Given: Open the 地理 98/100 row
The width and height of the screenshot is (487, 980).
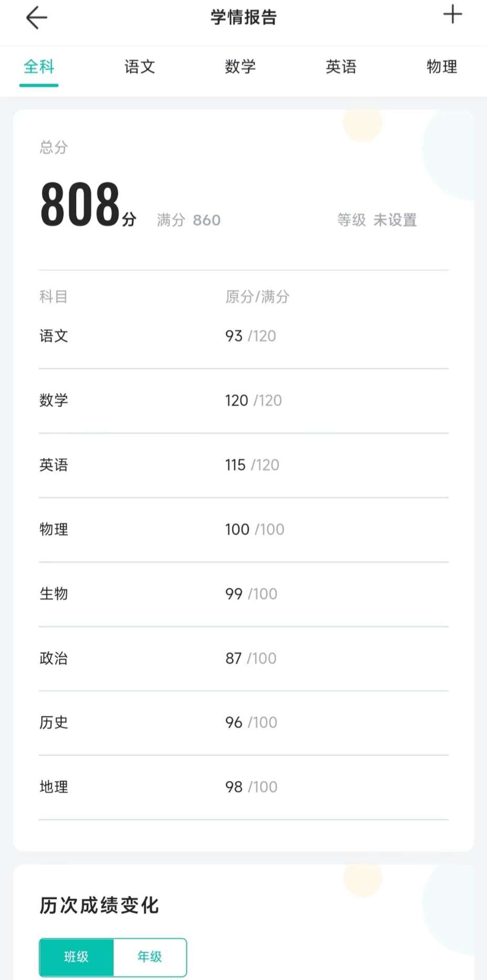Looking at the screenshot, I should 243,787.
